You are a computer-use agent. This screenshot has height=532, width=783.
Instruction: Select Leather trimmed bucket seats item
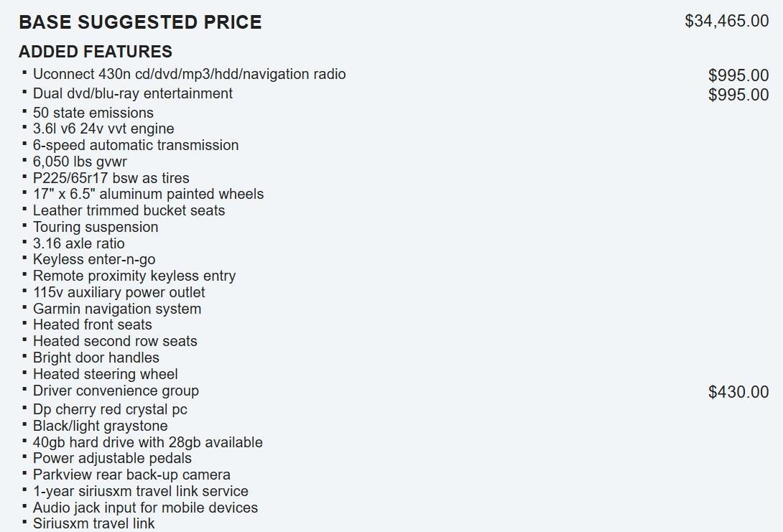click(x=129, y=210)
